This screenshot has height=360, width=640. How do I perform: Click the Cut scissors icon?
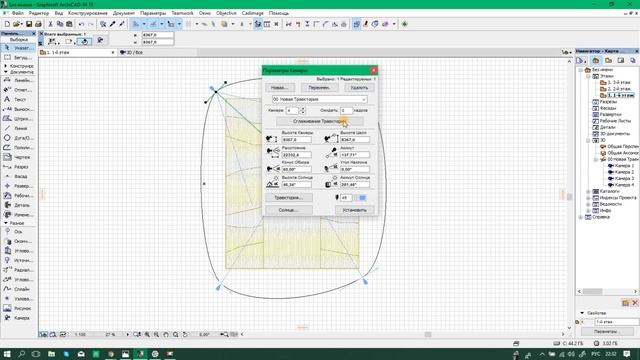pyautogui.click(x=50, y=24)
